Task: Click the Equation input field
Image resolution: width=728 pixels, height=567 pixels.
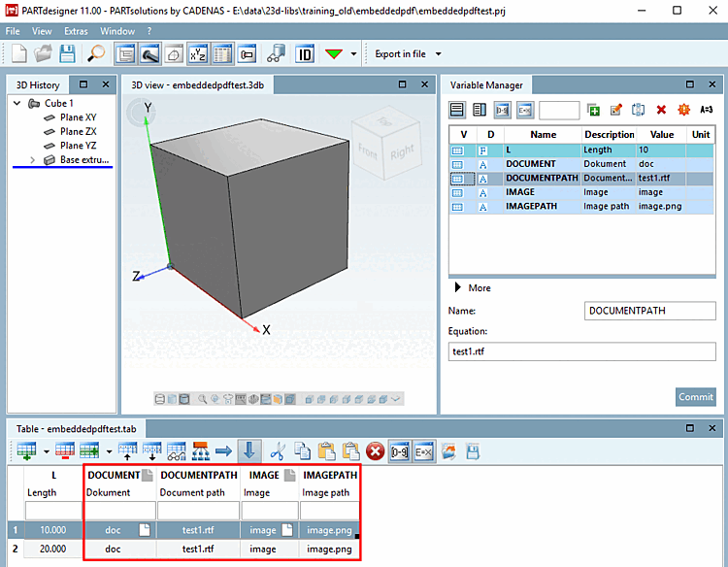Action: (x=582, y=351)
